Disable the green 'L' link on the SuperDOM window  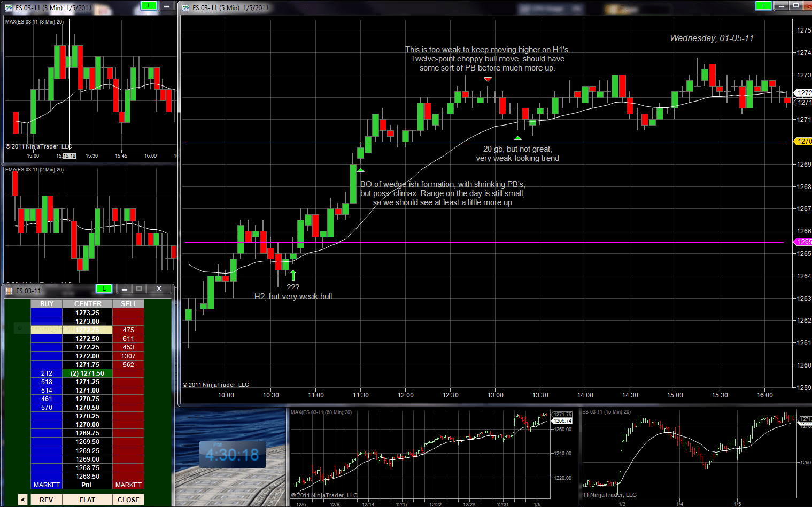[x=104, y=288]
